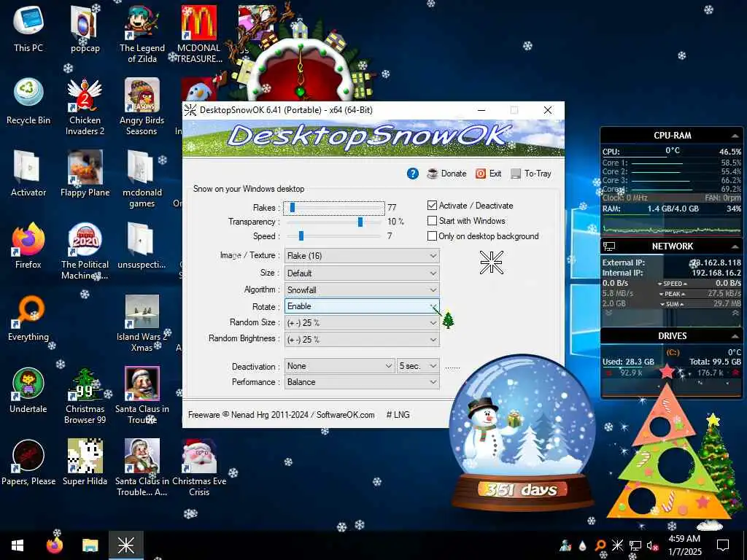Screen dimensions: 747x560
Task: Collapse the CPU-RAM gadget header arrow
Action: (735, 136)
